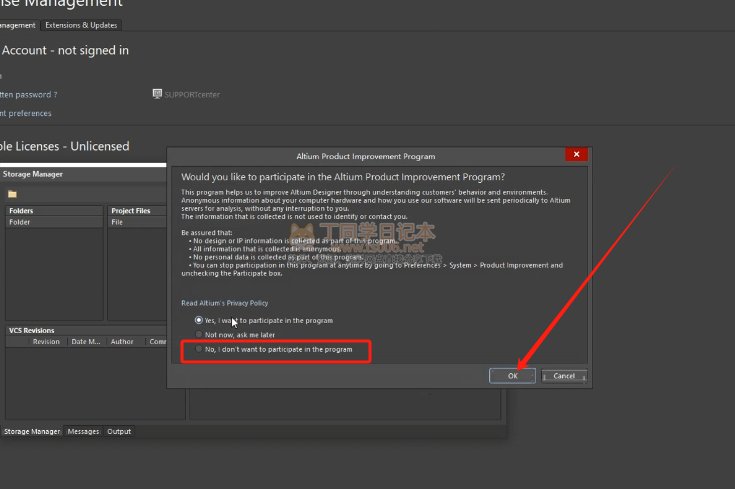Click the Date Modified column header
Image resolution: width=735 pixels, height=489 pixels.
click(86, 341)
